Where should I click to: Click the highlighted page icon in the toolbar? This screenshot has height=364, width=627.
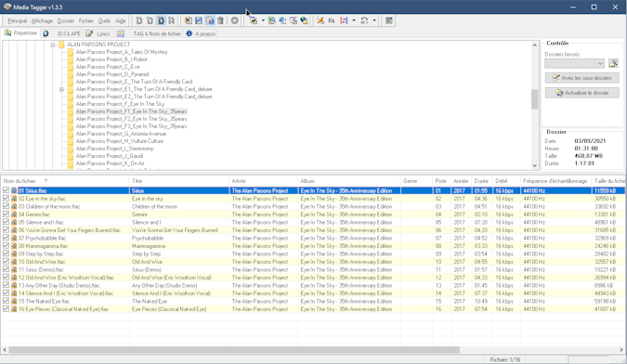(x=161, y=20)
